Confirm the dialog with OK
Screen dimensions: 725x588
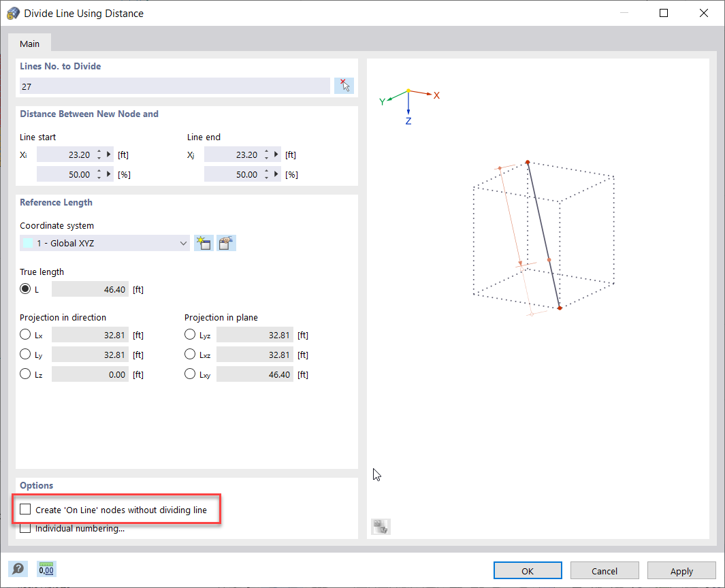(528, 570)
